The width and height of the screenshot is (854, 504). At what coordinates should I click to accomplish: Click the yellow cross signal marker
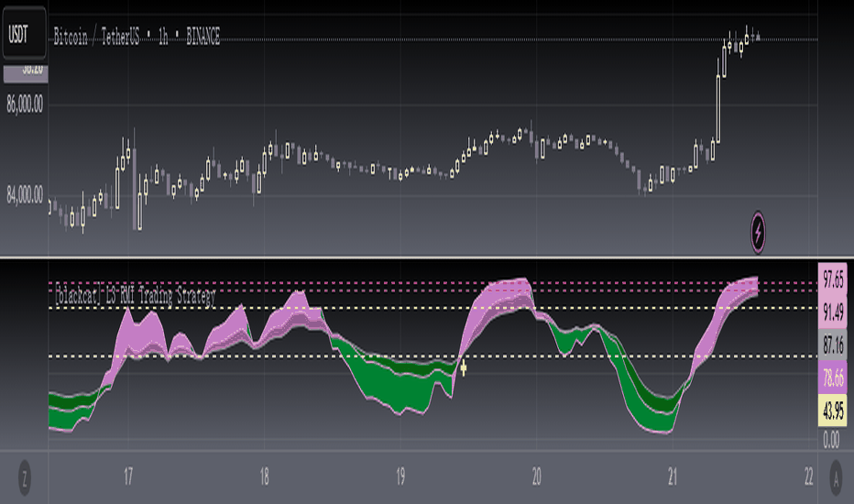click(464, 368)
